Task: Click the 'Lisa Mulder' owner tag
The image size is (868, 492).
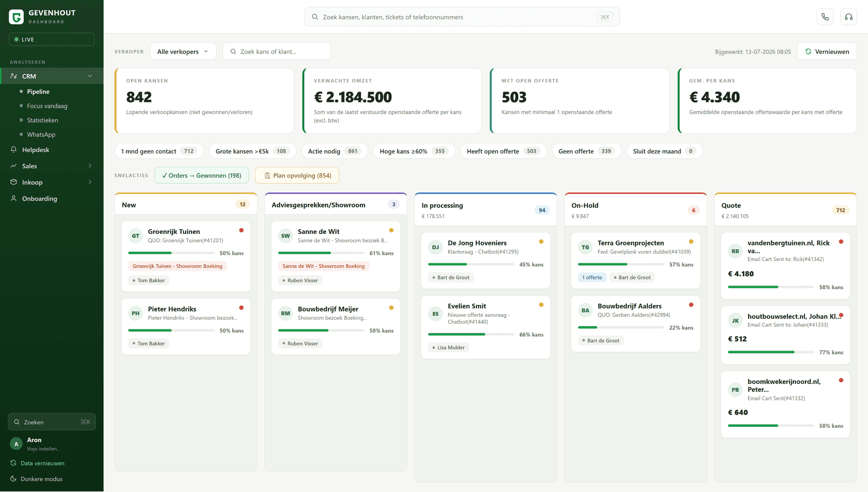Action: tap(448, 347)
